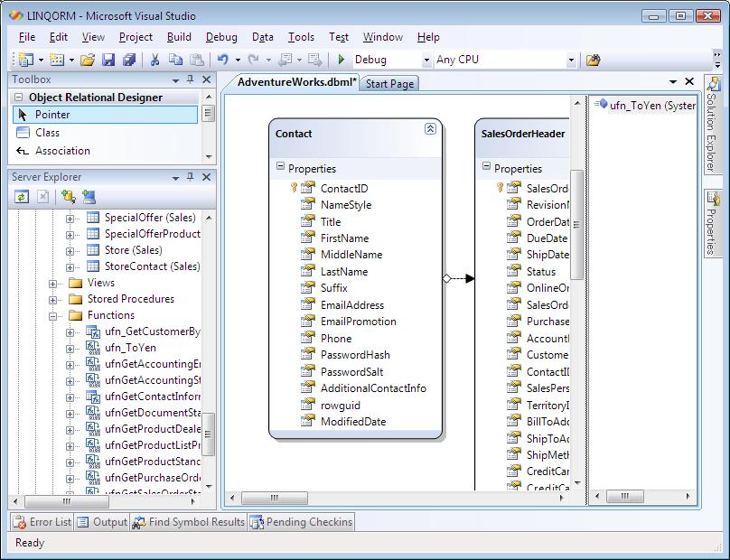Click the Find in Files toolbar icon
Screen dimensions: 730x560
coord(593,60)
